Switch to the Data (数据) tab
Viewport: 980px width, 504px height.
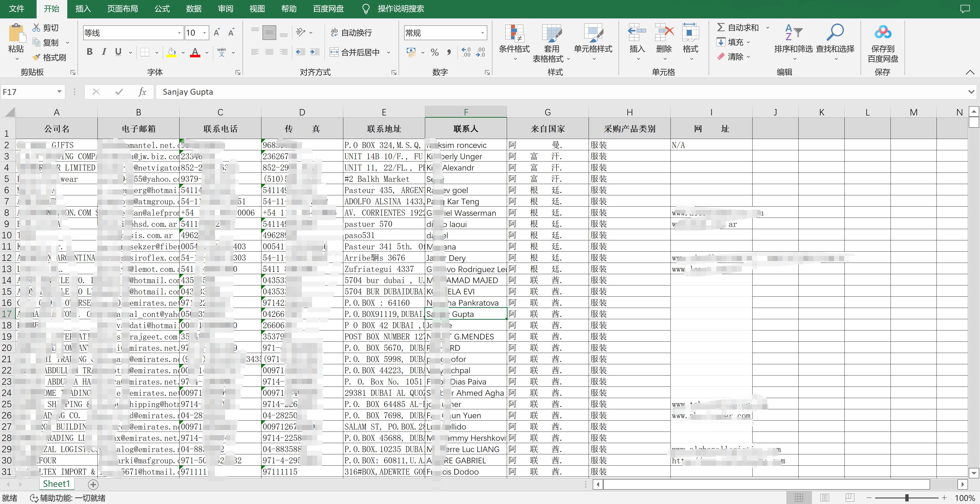coord(194,9)
